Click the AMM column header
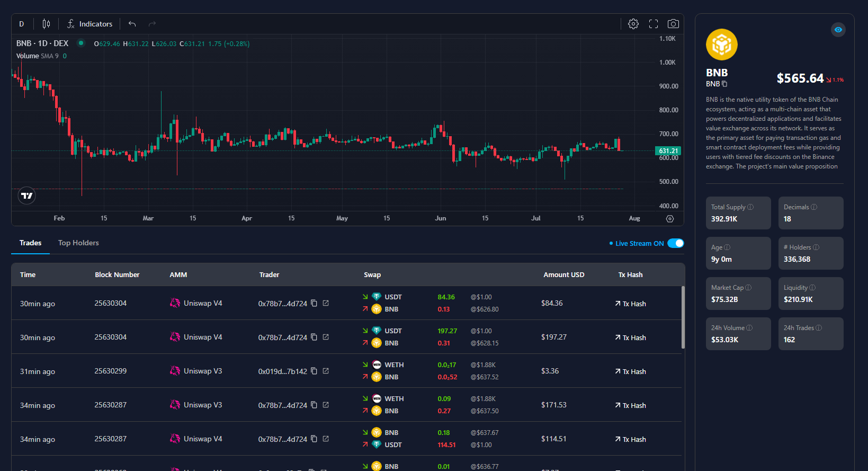868x471 pixels. (x=178, y=274)
